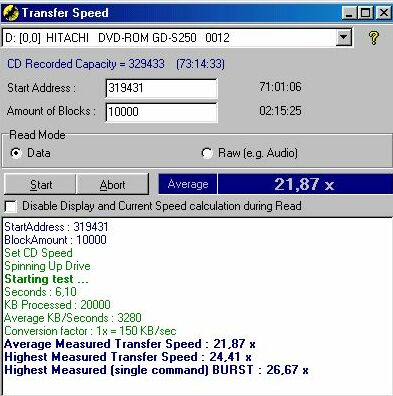
Task: Click the Read Mode group label
Action: tap(37, 135)
